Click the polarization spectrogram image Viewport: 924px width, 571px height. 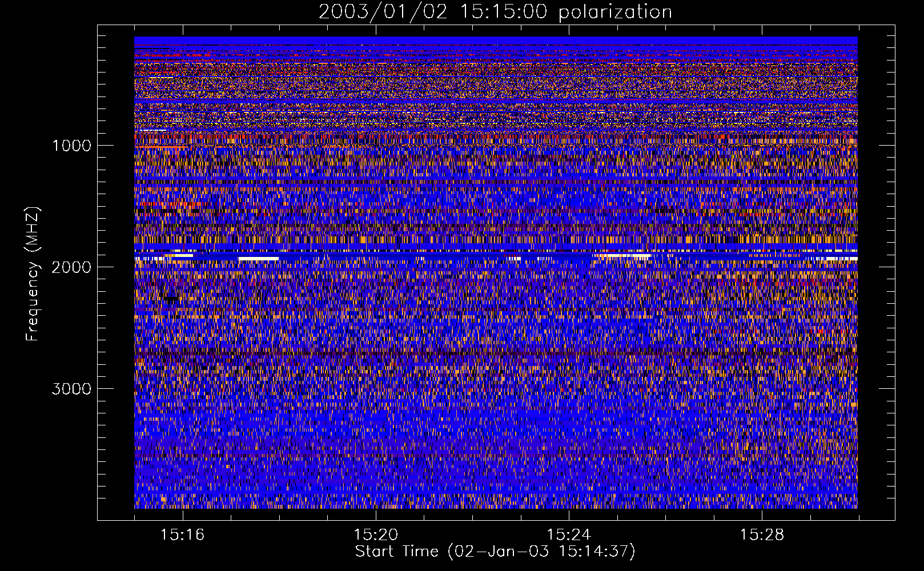496,272
